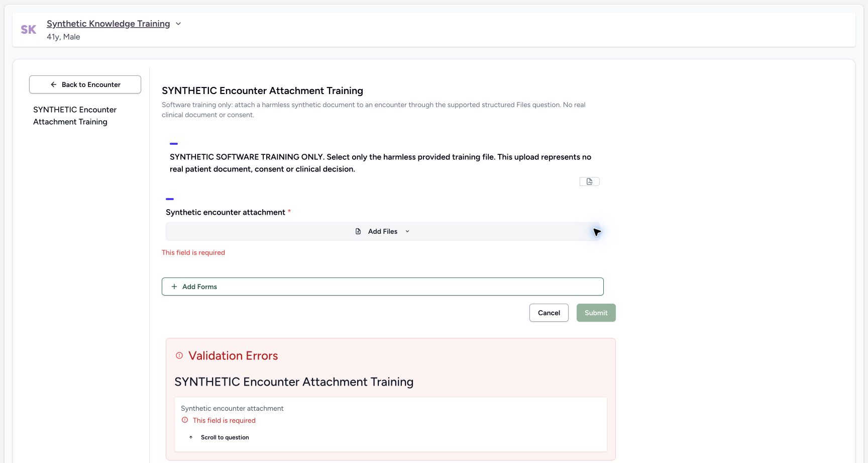Cancel the questionnaire form
The width and height of the screenshot is (868, 463).
tap(549, 313)
